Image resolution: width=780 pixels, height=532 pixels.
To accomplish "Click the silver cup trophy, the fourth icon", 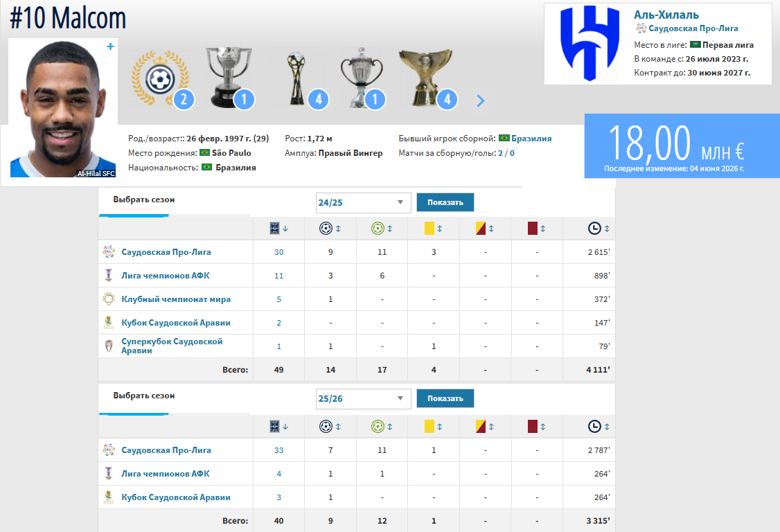I will tap(362, 78).
